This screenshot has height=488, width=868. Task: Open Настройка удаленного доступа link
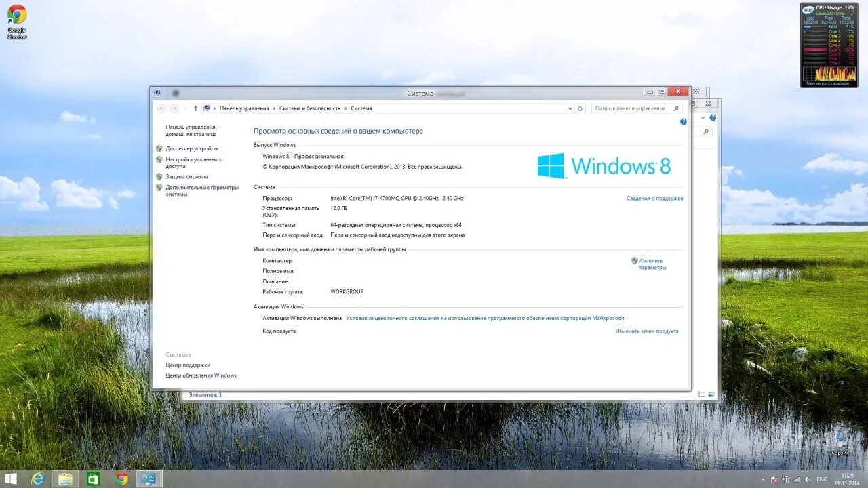coord(194,163)
